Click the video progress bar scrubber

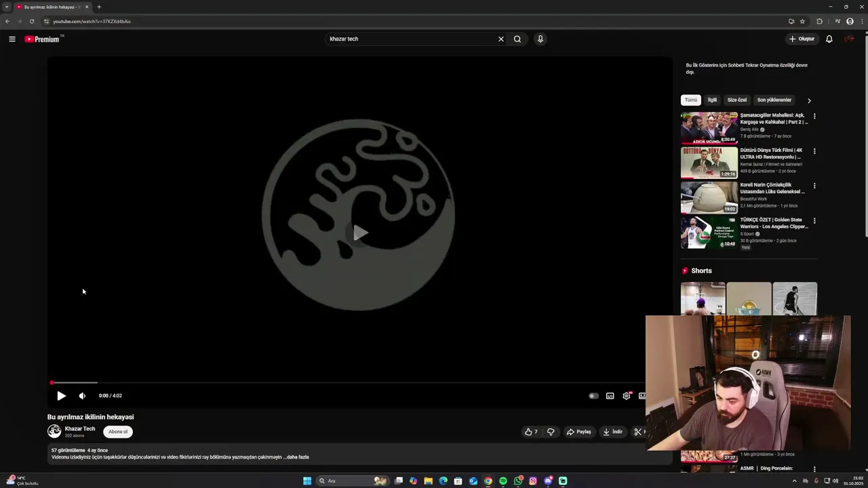point(52,383)
